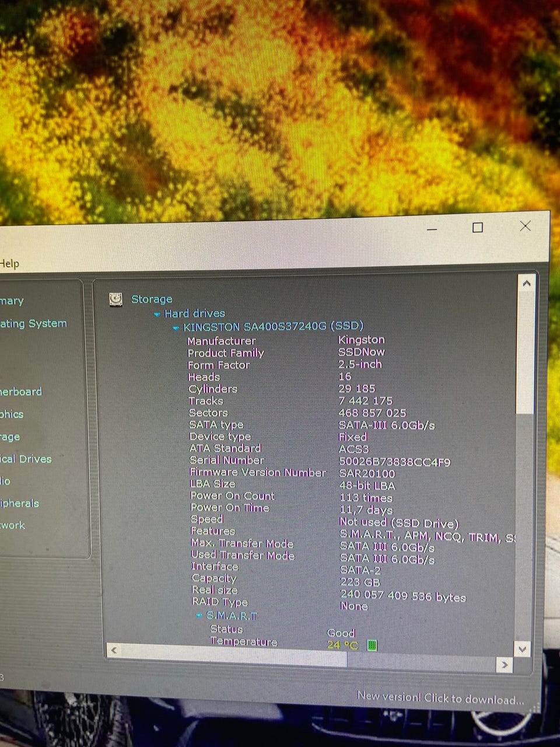Click New version download link
Image resolution: width=560 pixels, height=747 pixels.
pyautogui.click(x=440, y=697)
